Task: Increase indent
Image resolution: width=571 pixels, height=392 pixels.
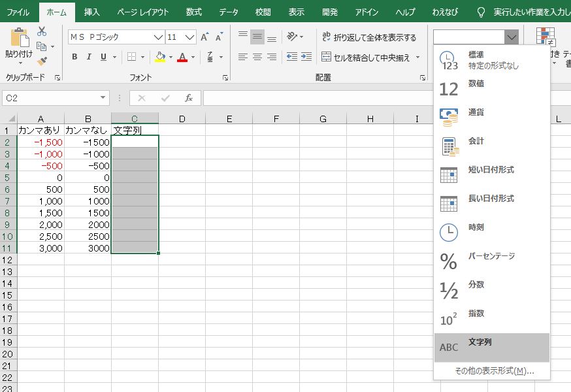Action: 306,57
